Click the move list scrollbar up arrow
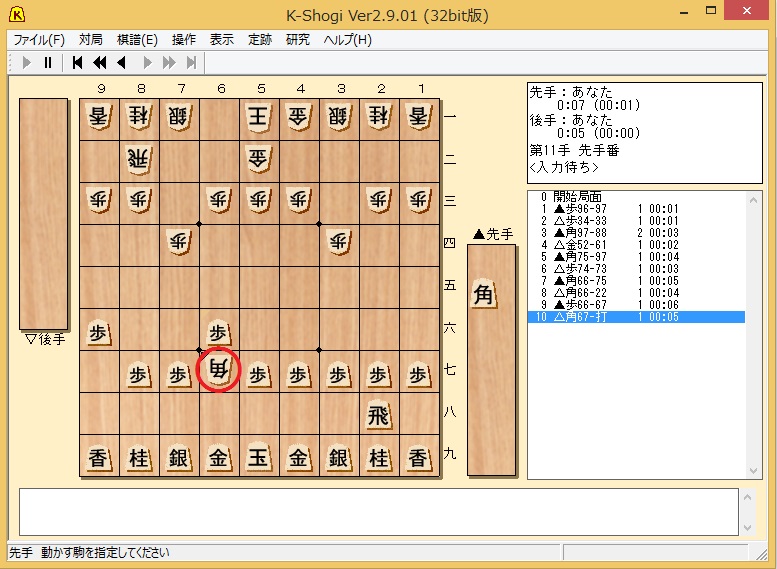777x569 pixels. click(753, 200)
